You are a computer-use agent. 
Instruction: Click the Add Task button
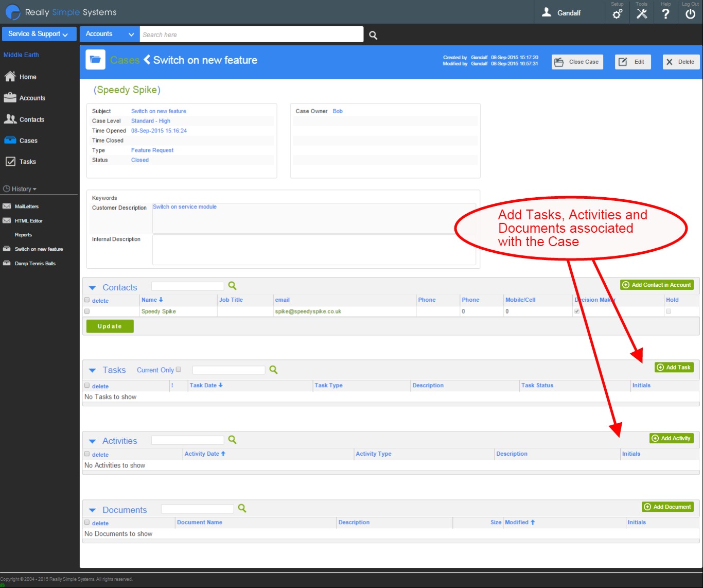tap(674, 367)
